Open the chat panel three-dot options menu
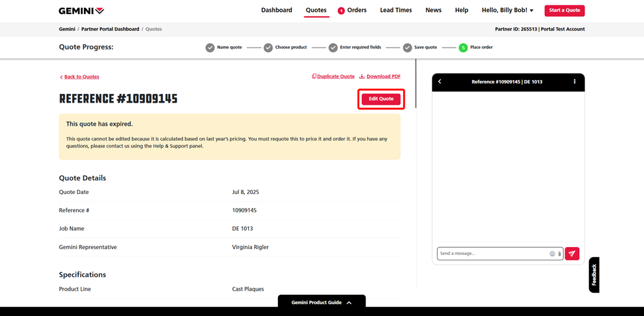This screenshot has width=644, height=316. click(x=575, y=81)
